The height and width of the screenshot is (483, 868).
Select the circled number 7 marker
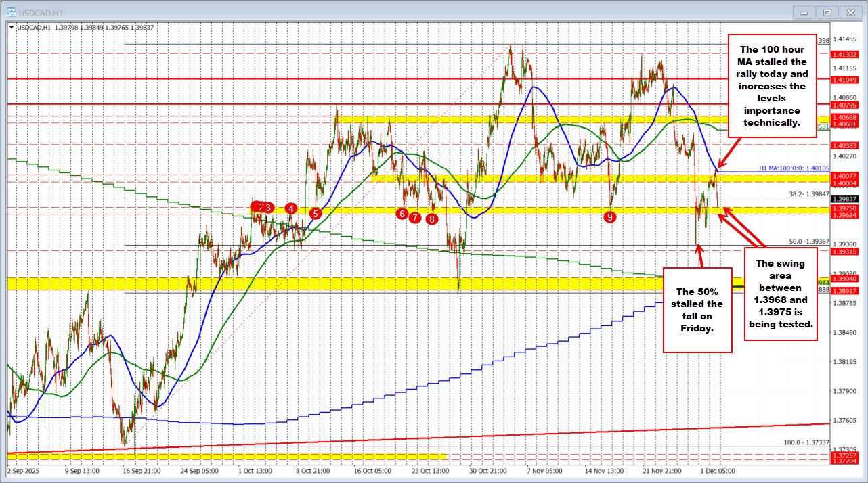(416, 218)
